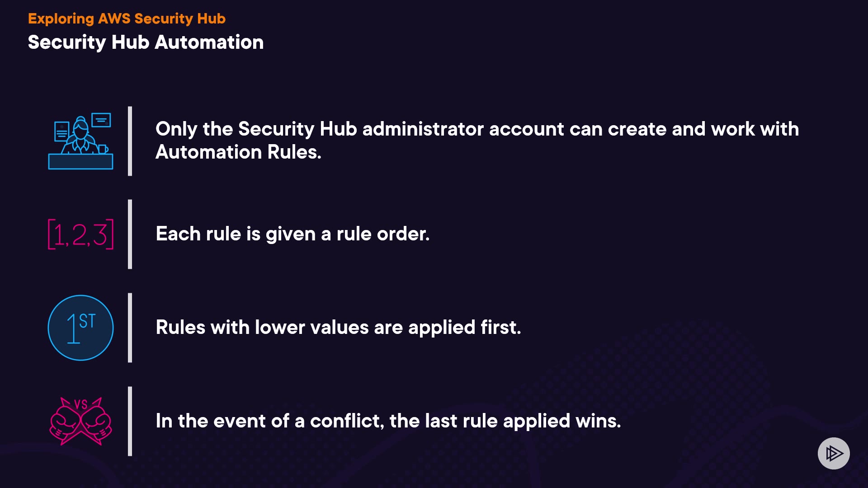
Task: Click the divider bar beside the [1,2,3] icon
Action: coord(130,234)
